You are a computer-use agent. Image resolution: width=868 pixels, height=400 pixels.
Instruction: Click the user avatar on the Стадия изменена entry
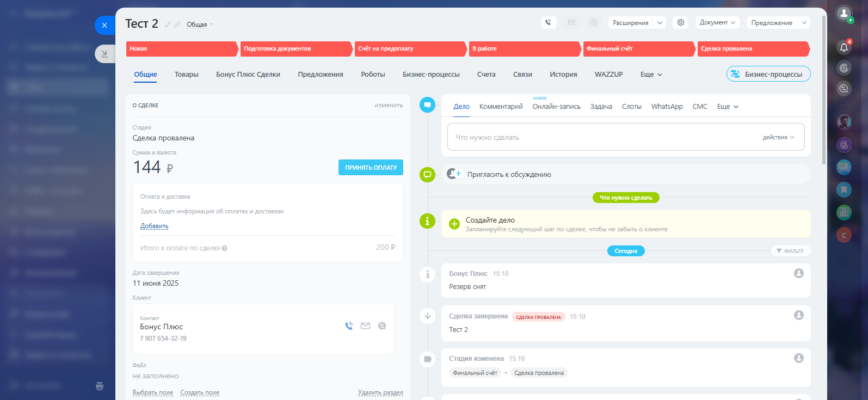coord(799,358)
